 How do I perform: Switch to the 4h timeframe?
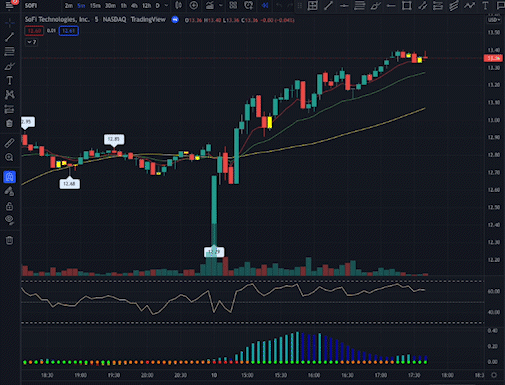(x=134, y=6)
